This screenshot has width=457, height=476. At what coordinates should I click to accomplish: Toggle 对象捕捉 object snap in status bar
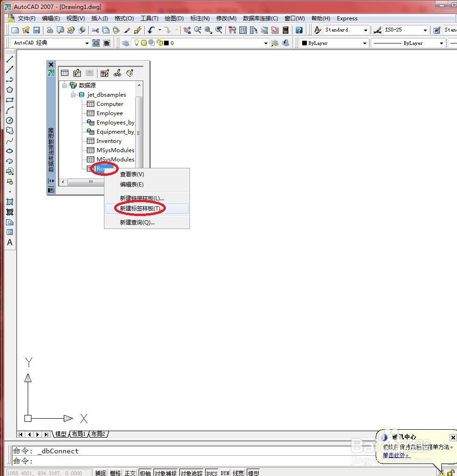(x=165, y=473)
